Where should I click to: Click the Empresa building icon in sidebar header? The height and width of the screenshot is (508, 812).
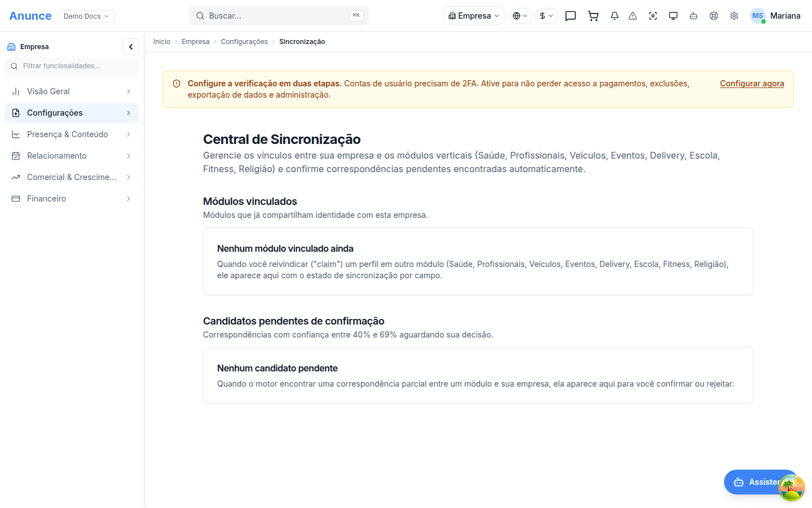pyautogui.click(x=11, y=47)
